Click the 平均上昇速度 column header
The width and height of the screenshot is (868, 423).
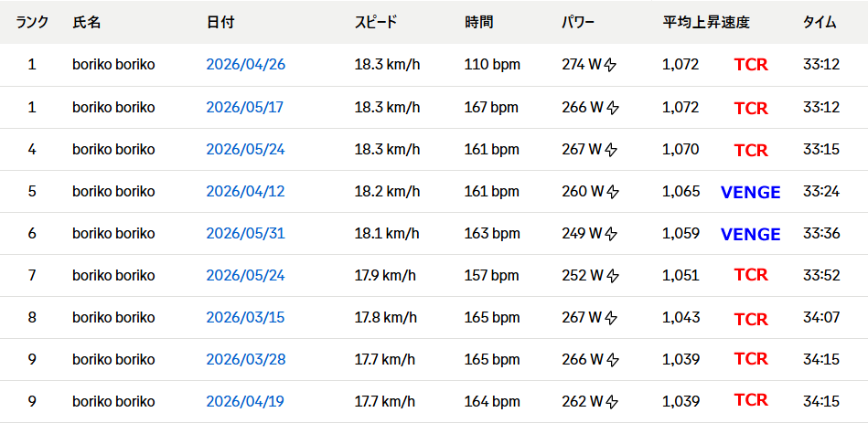point(706,22)
